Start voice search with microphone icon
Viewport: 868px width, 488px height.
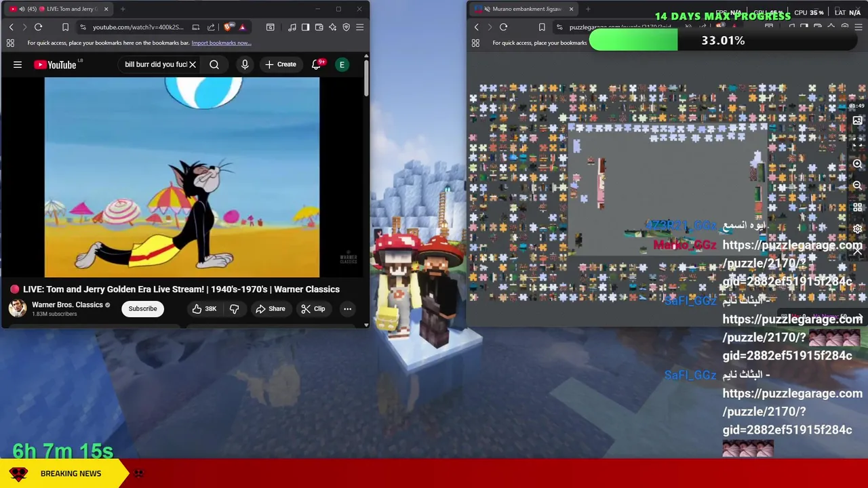point(245,64)
